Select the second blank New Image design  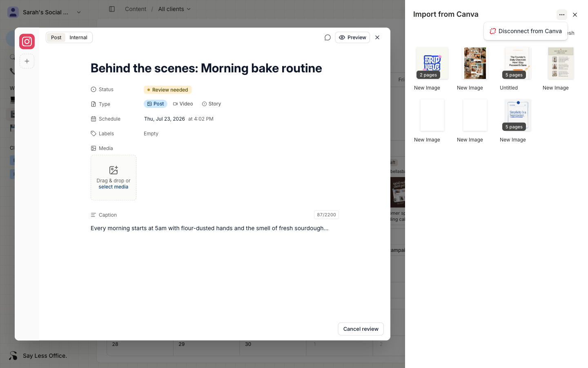(475, 115)
